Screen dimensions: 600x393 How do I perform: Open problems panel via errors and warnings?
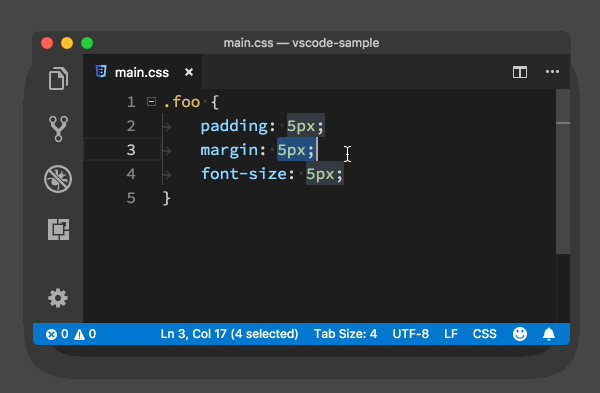pyautogui.click(x=71, y=334)
